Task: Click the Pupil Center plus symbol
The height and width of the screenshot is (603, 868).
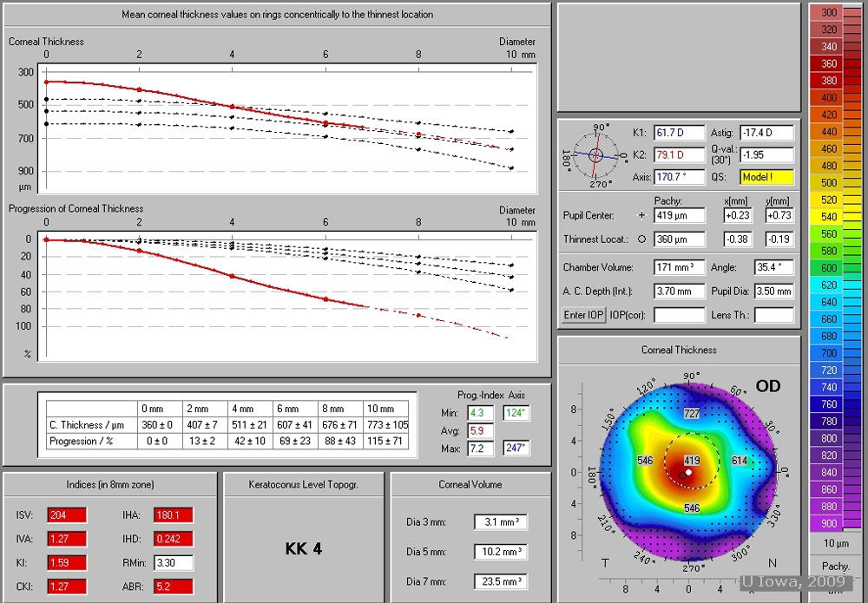Action: pyautogui.click(x=641, y=214)
